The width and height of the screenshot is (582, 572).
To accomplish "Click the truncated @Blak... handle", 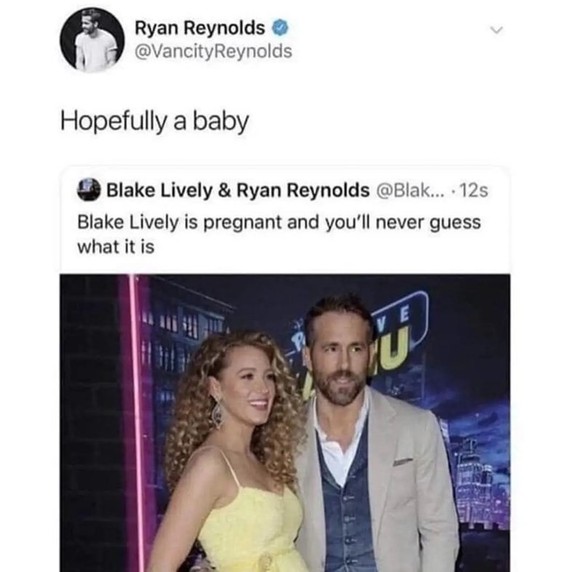I will pyautogui.click(x=410, y=190).
